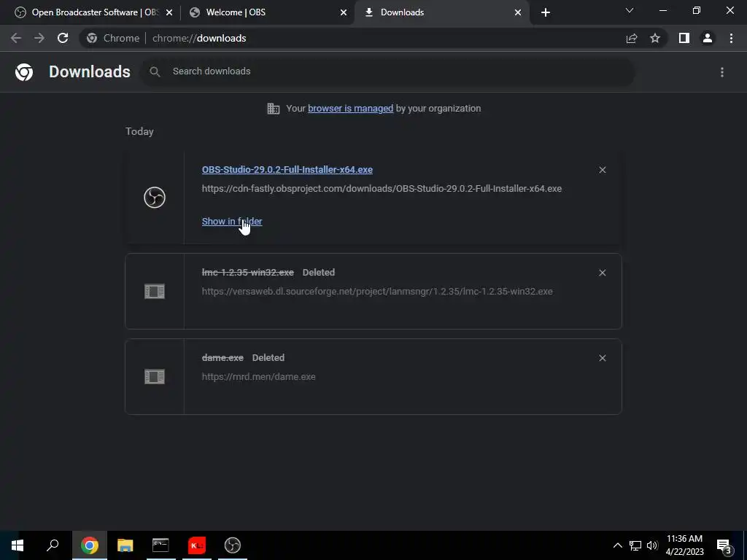Image resolution: width=747 pixels, height=560 pixels.
Task: Bookmark this page with star icon
Action: pyautogui.click(x=655, y=38)
